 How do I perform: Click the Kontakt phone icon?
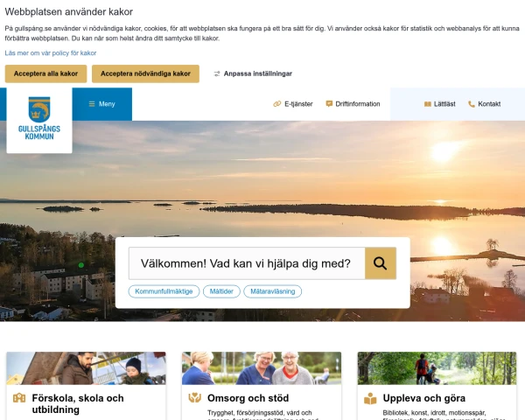[x=472, y=104]
